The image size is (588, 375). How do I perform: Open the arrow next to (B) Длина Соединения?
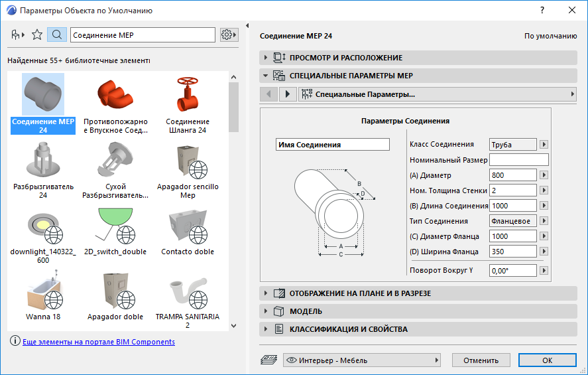pyautogui.click(x=544, y=206)
